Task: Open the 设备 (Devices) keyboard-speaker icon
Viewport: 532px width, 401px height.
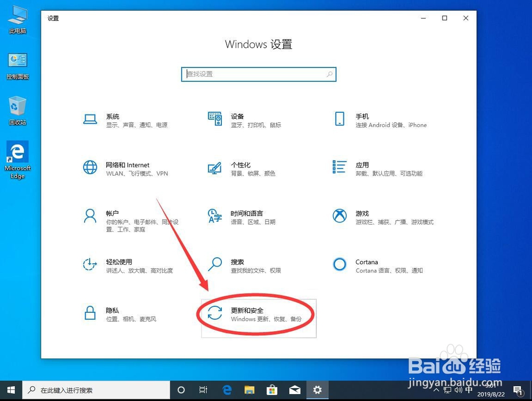Action: click(x=215, y=119)
